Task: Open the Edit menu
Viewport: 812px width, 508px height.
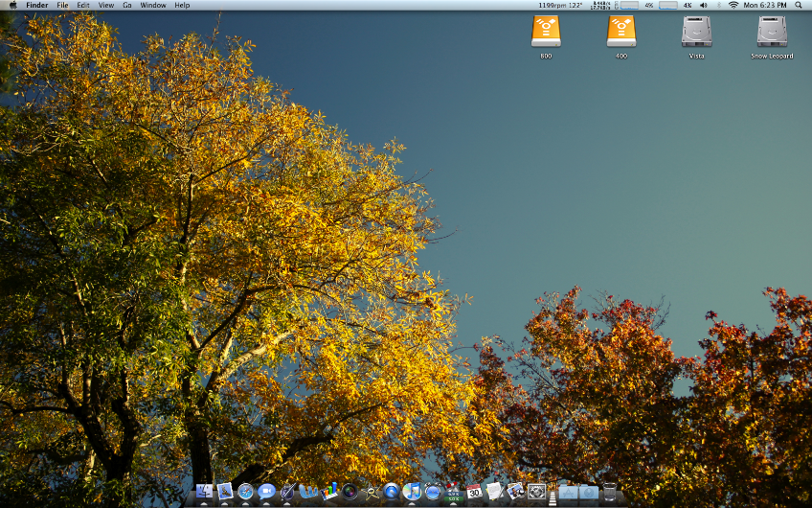Action: [83, 5]
